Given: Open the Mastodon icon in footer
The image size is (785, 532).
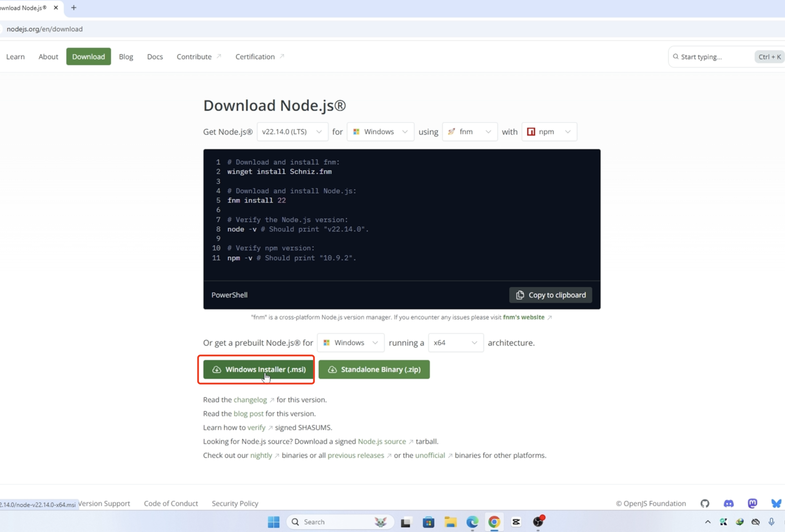Looking at the screenshot, I should coord(752,503).
